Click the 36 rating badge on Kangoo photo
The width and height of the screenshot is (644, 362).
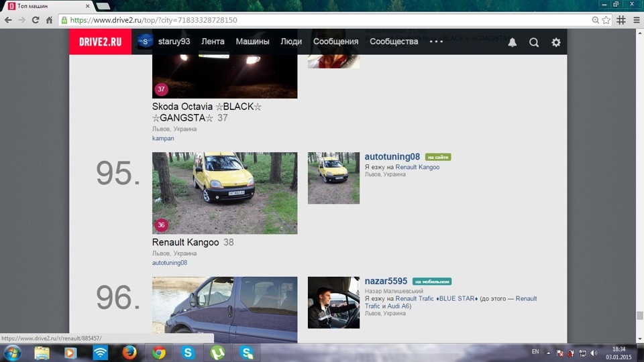point(161,225)
